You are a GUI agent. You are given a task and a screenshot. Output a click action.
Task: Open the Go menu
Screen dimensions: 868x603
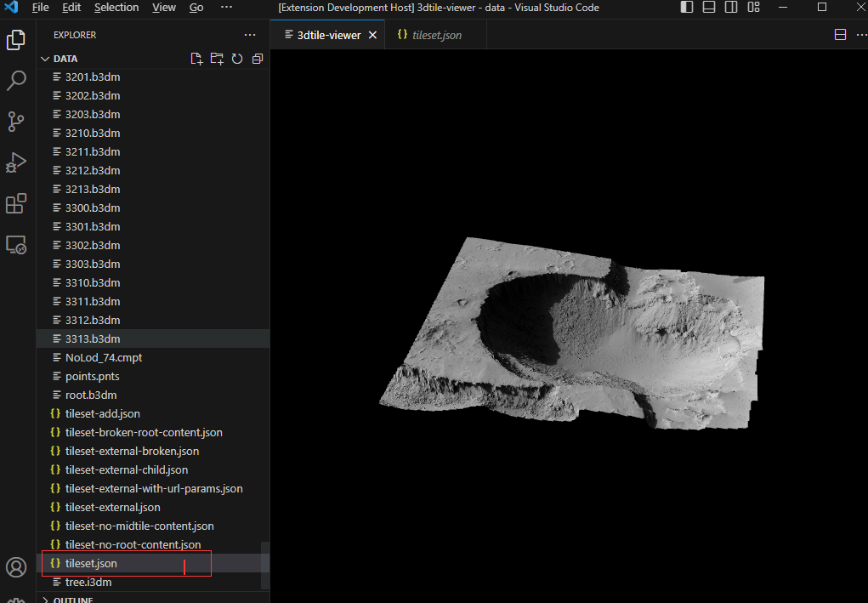[x=196, y=7]
